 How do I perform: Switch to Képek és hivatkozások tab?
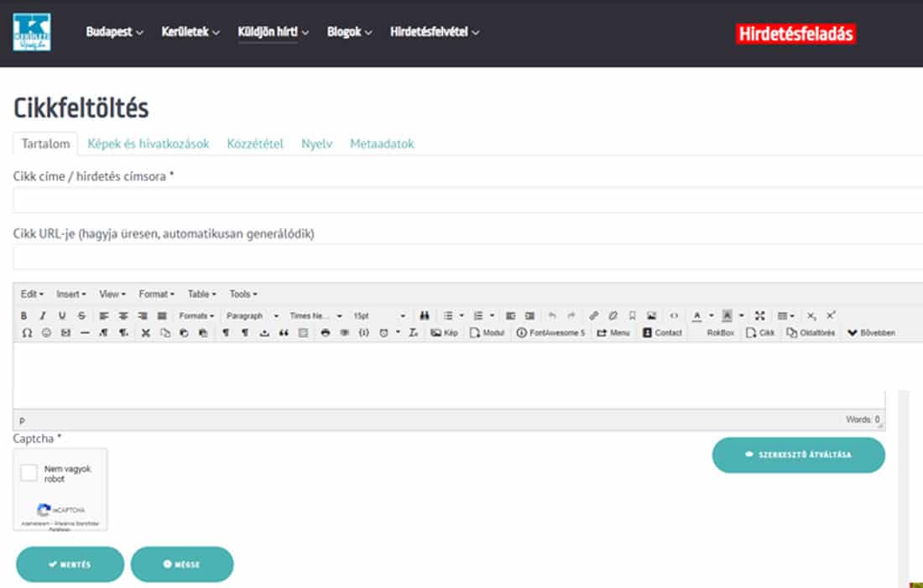(x=149, y=144)
